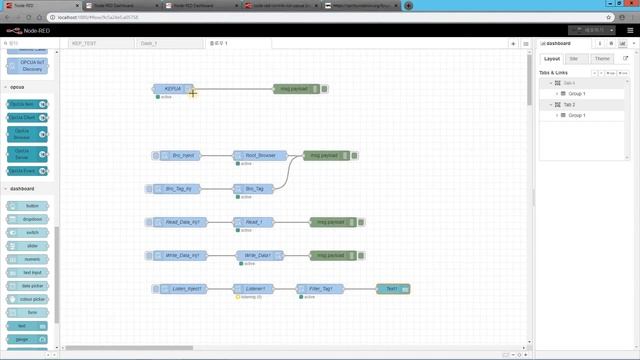Click the browser address bar localhost URL
640x360 pixels.
pyautogui.click(x=98, y=17)
